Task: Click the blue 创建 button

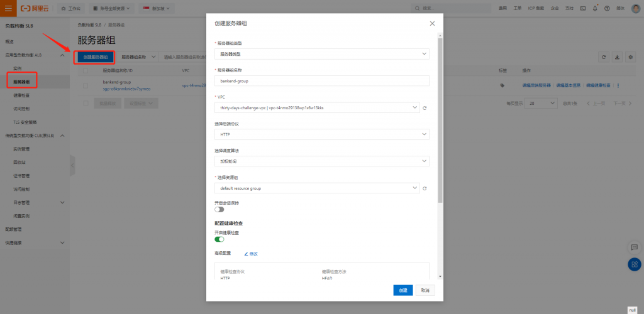Action: click(403, 290)
